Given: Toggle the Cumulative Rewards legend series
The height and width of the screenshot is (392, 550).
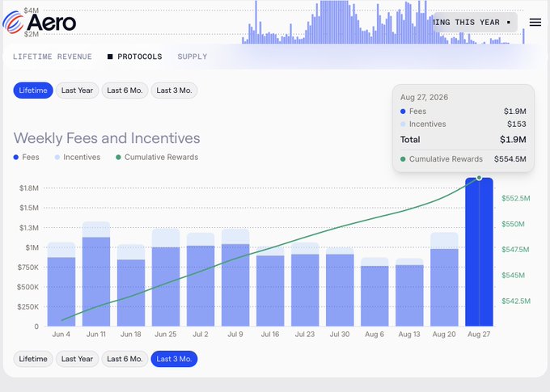Looking at the screenshot, I should [157, 157].
